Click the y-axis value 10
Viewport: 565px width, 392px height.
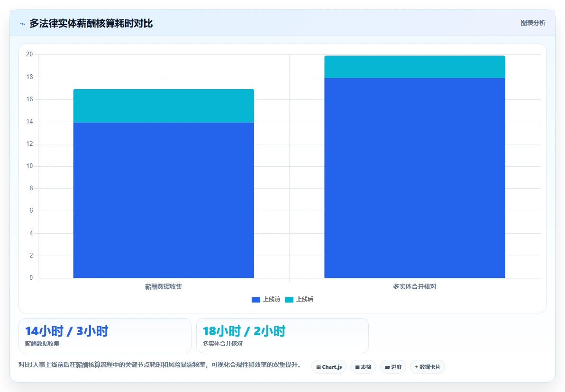[29, 166]
